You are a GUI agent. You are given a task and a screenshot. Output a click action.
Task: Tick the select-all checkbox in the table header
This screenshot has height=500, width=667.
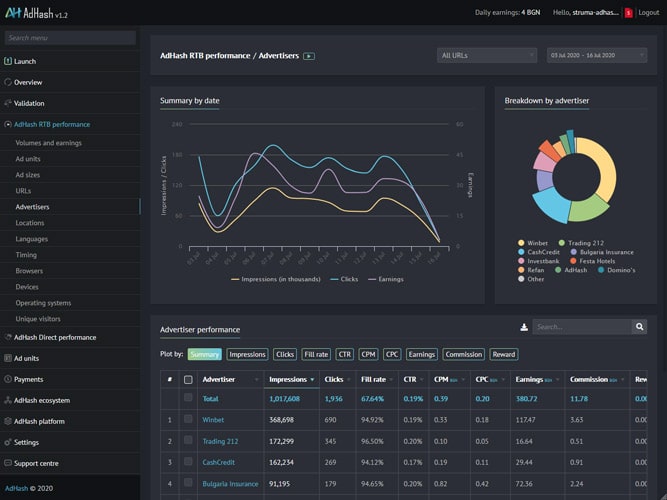pyautogui.click(x=188, y=379)
